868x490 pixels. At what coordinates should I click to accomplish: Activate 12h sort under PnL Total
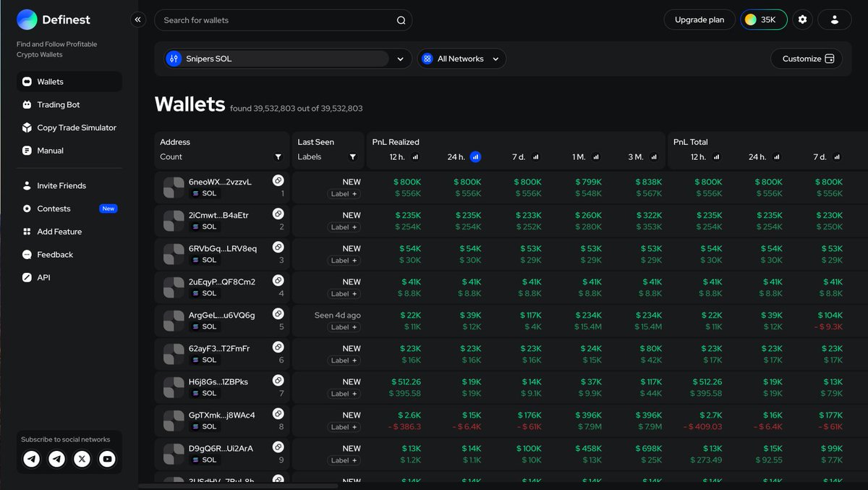pos(716,156)
